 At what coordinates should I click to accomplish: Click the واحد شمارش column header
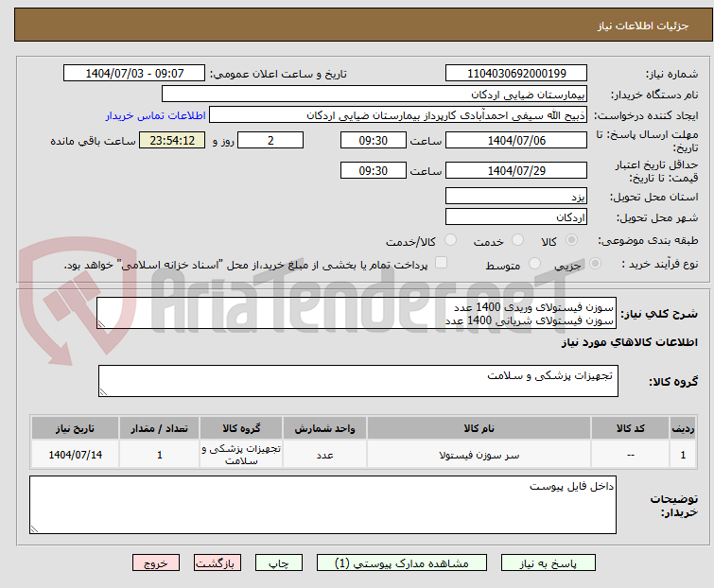(324, 428)
